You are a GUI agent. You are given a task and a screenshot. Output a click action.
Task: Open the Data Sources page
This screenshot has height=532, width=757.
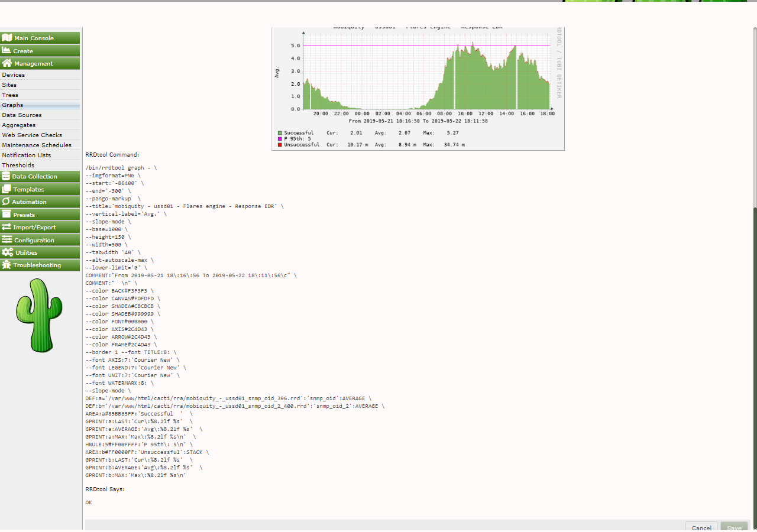[x=21, y=115]
